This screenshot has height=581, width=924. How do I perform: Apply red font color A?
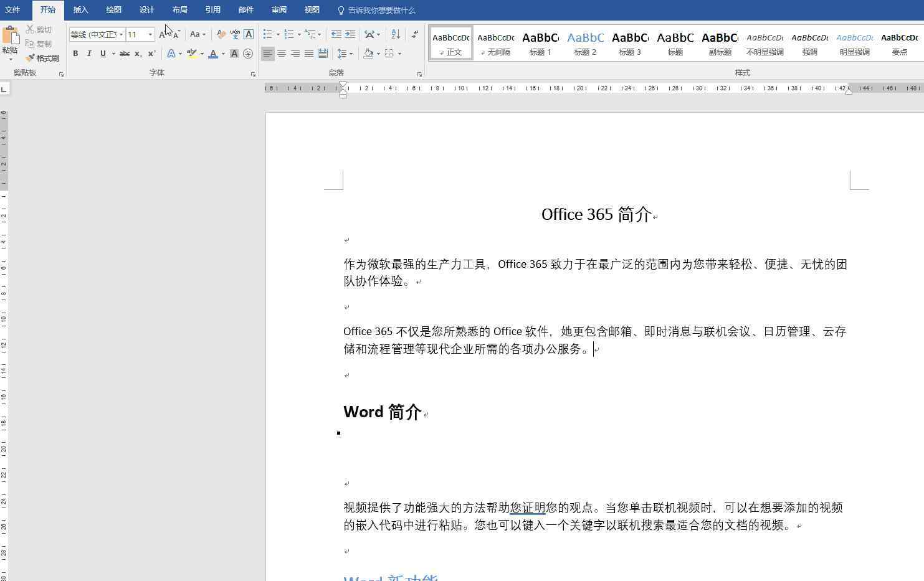[x=213, y=54]
